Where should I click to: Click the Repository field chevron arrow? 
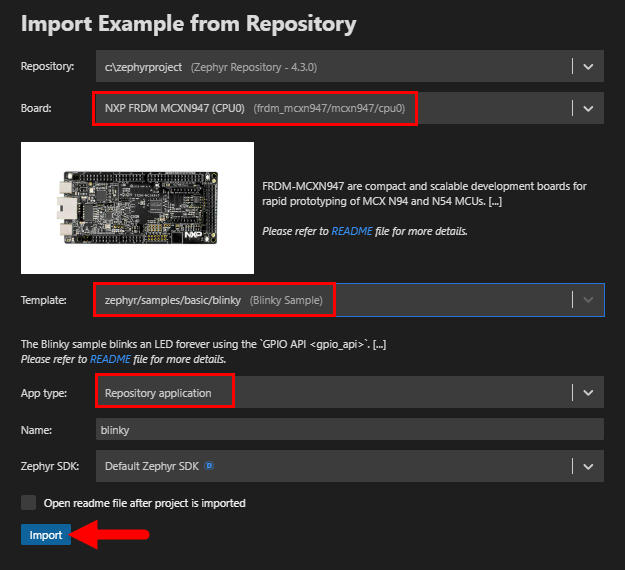(588, 67)
